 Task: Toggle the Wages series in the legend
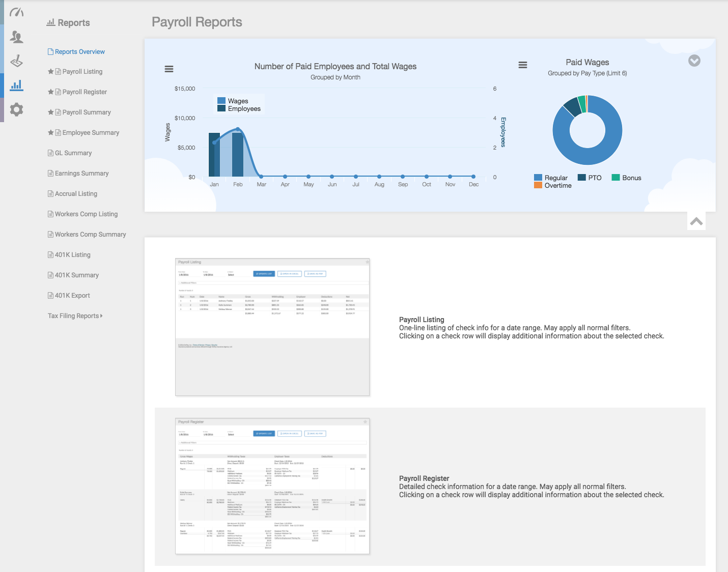237,101
